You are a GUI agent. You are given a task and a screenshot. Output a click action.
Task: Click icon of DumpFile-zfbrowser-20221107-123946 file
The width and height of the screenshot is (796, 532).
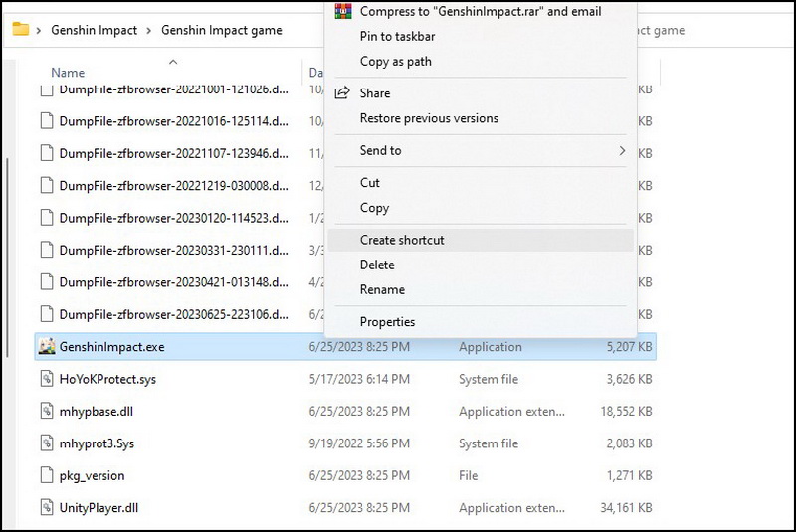[47, 153]
